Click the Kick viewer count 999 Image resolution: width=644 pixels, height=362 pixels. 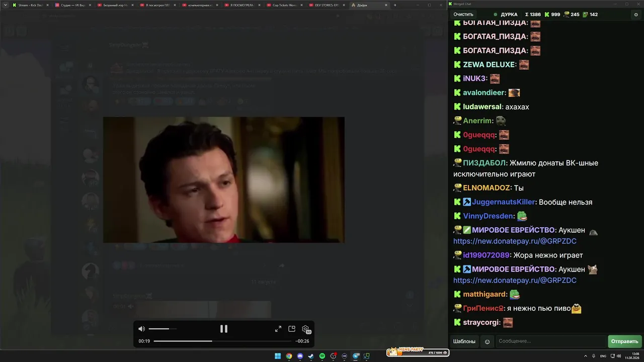(x=552, y=15)
